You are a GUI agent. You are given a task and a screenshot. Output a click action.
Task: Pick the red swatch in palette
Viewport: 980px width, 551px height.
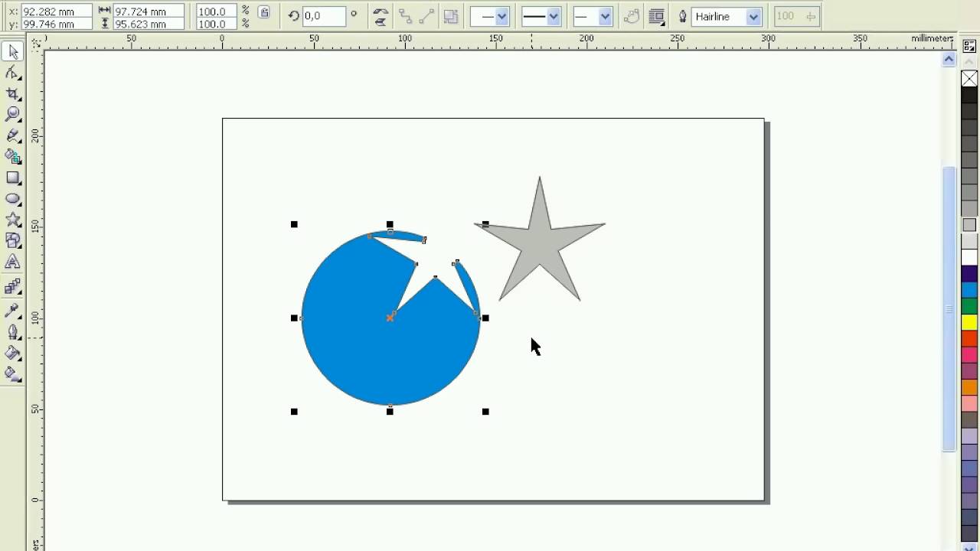tap(969, 338)
